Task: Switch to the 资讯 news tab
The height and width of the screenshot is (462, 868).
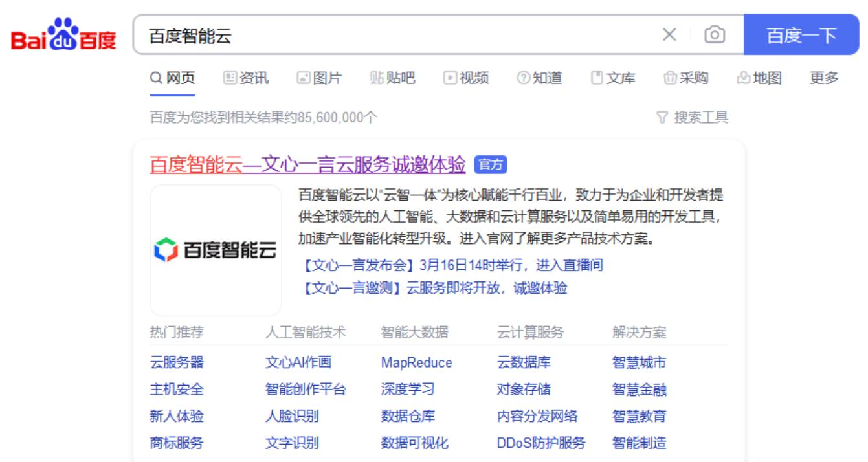Action: coord(246,78)
